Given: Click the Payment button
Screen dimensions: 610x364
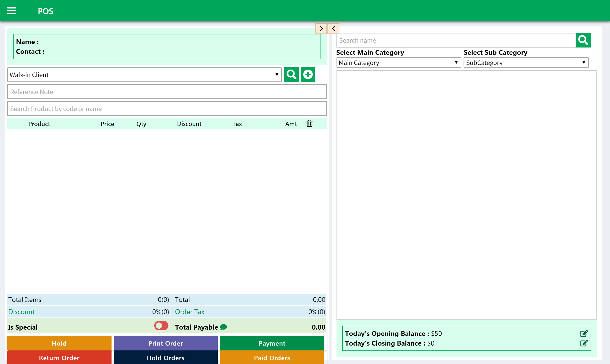Looking at the screenshot, I should 272,343.
